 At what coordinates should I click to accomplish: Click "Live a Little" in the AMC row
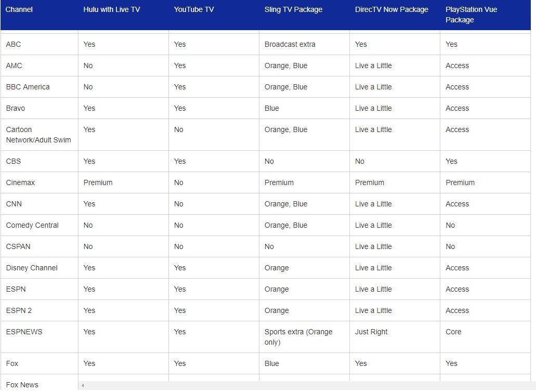click(x=373, y=66)
